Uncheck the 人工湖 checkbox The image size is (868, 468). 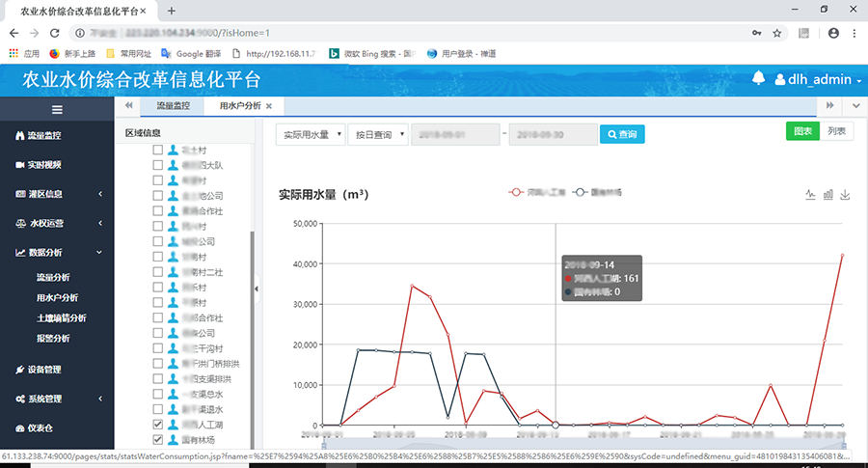coord(158,425)
